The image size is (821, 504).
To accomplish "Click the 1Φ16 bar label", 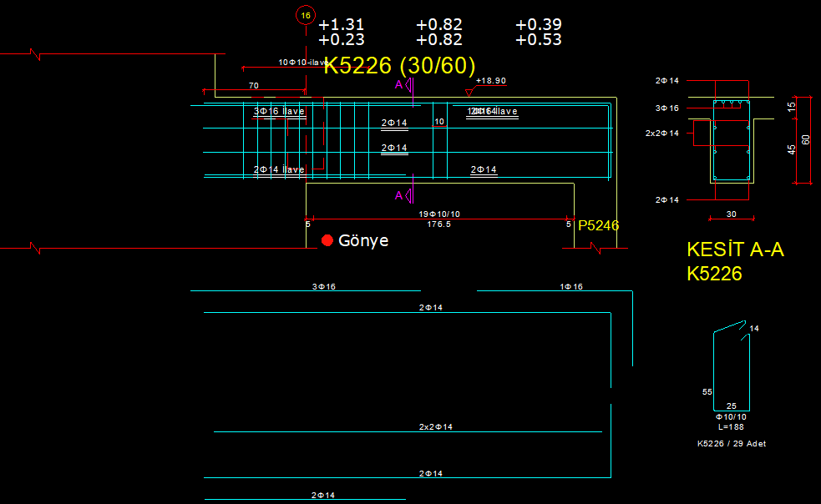I will [571, 287].
